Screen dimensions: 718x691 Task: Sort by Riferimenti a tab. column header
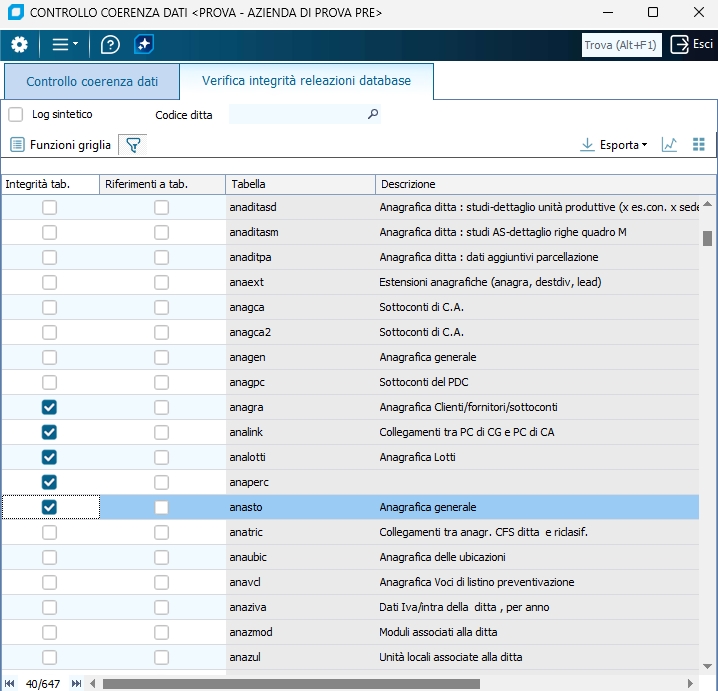point(162,184)
